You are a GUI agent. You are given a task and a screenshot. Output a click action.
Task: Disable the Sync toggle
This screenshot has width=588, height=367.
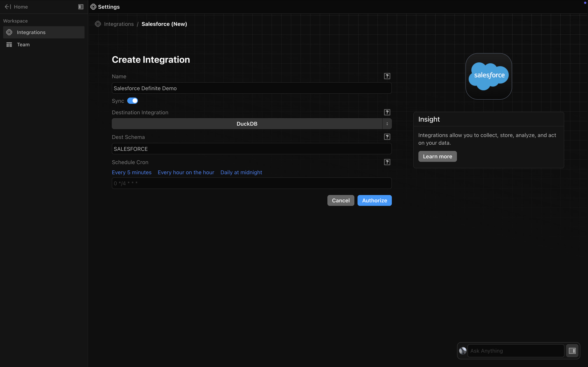point(132,101)
